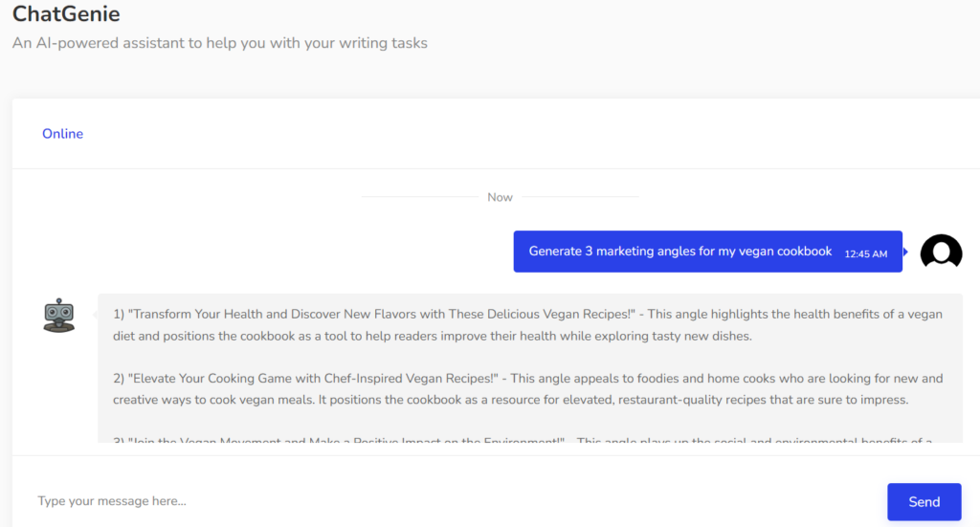Click the ChatGenie title heading
Viewport: 980px width, 527px height.
[66, 14]
